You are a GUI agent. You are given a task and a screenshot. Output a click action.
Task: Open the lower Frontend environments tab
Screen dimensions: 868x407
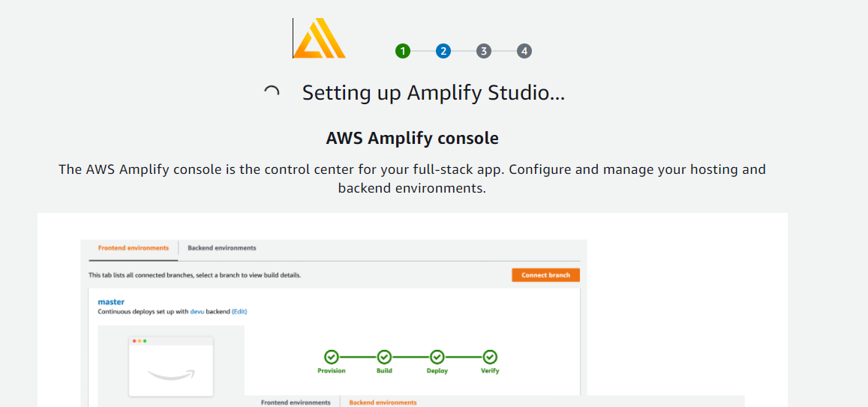pos(296,402)
